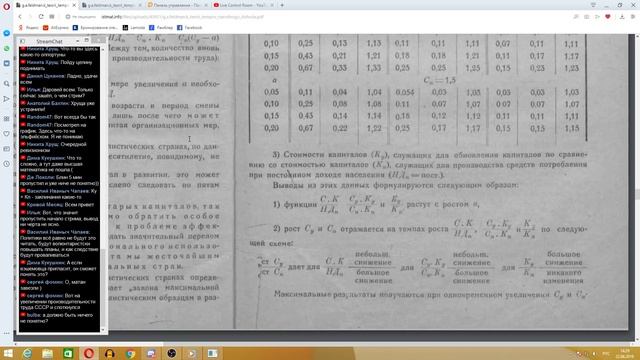The width and height of the screenshot is (640, 360).
Task: Open the tab list menu icon
Action: coord(593,5)
